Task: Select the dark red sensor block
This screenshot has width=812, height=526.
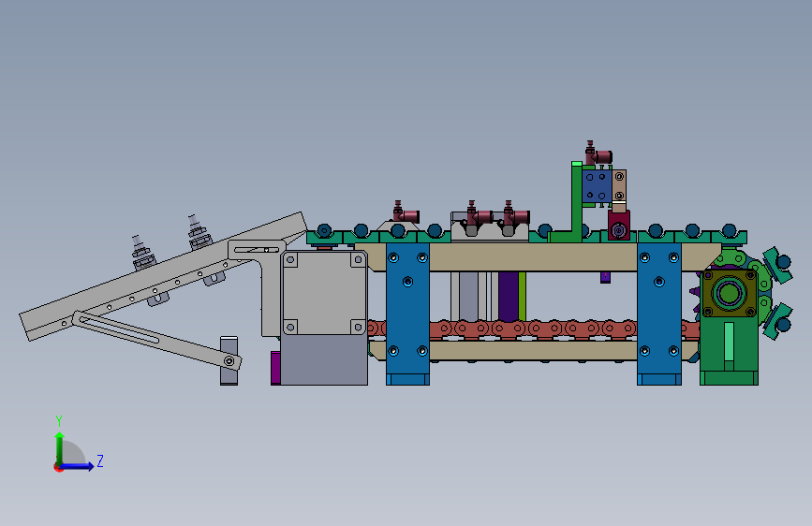Action: [x=619, y=226]
